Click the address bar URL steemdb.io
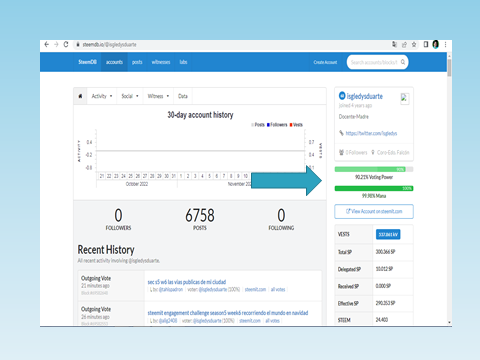The height and width of the screenshot is (360, 480). click(x=109, y=44)
